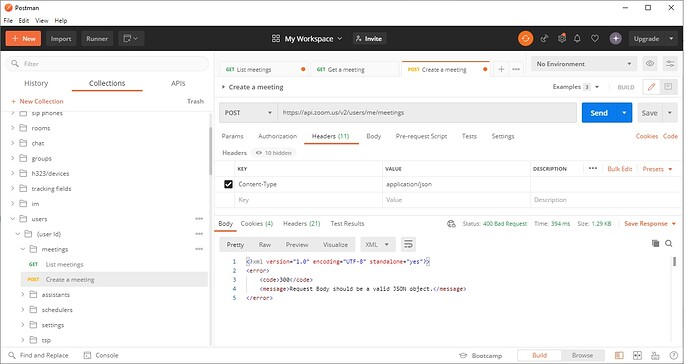Click the sync status icon in the header
Screen dimensions: 690x364
pos(525,39)
